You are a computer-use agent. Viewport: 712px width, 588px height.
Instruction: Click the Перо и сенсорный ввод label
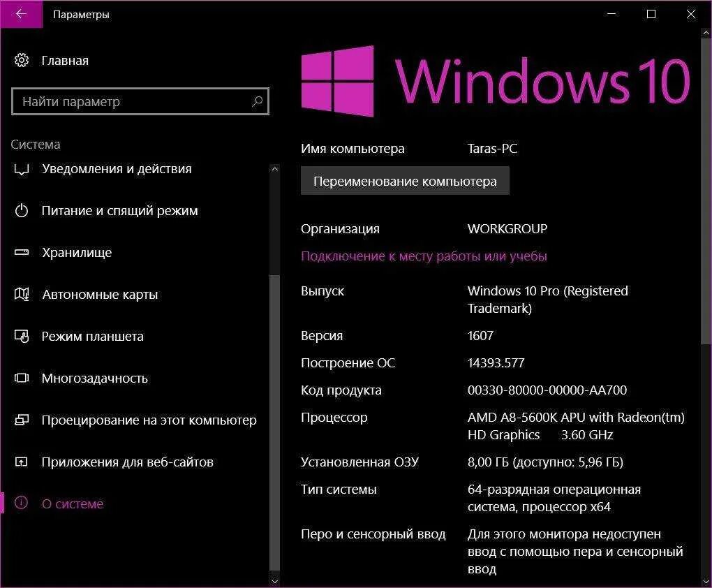pos(373,534)
